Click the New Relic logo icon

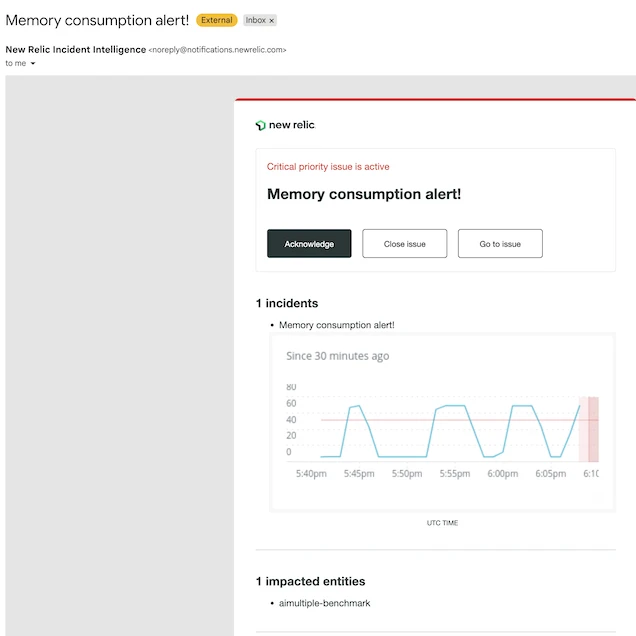point(260,125)
